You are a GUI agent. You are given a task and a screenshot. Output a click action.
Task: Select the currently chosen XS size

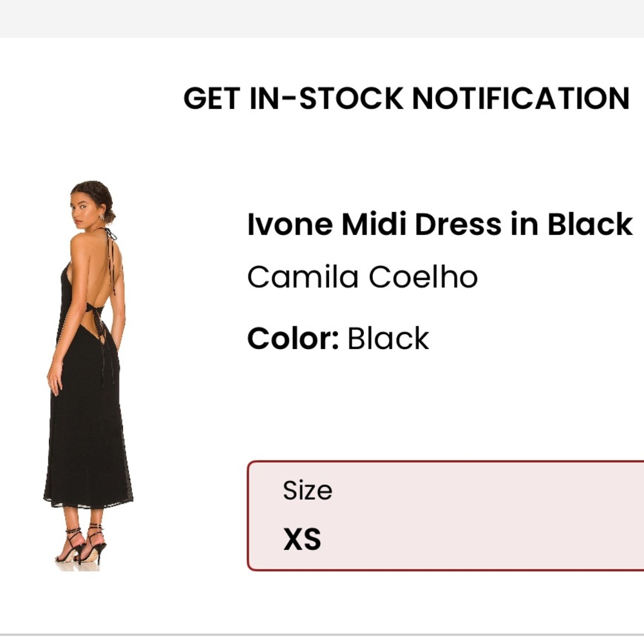click(x=303, y=540)
